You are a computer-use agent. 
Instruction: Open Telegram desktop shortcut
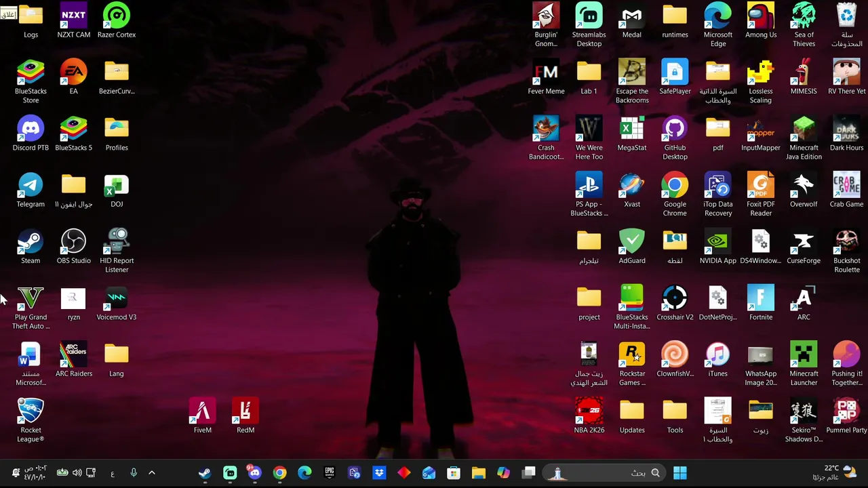coord(31,190)
